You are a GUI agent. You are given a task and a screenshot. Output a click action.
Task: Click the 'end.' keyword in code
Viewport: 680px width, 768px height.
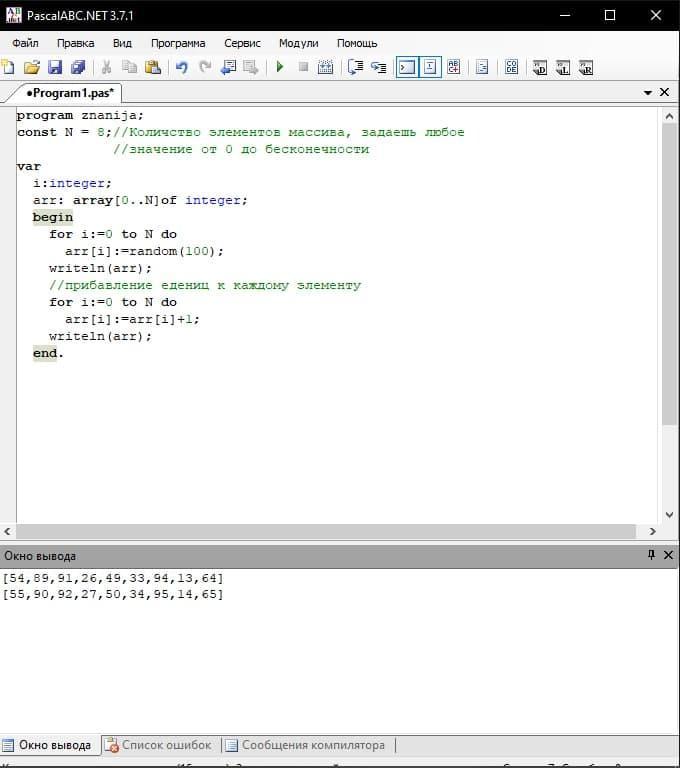(x=48, y=353)
